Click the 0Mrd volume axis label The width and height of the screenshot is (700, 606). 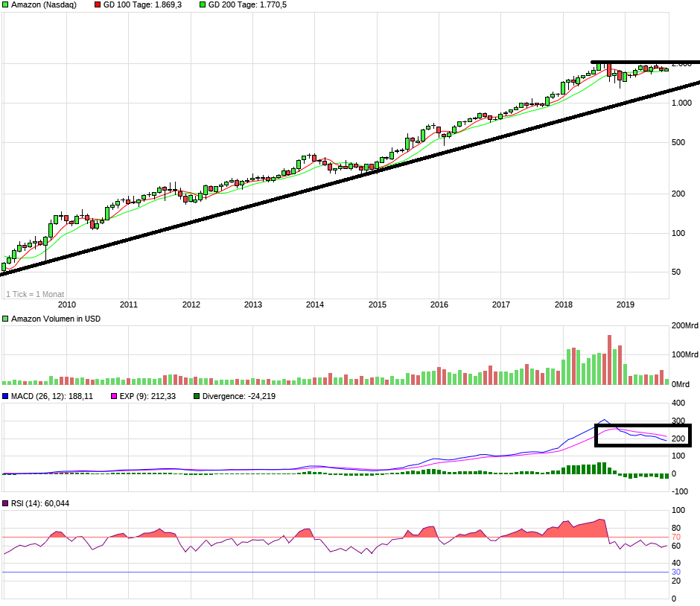681,384
